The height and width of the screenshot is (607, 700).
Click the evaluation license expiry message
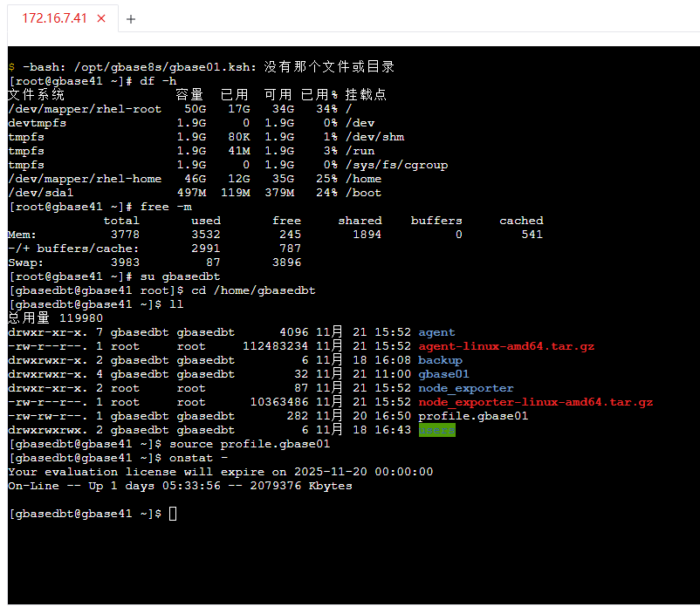click(x=220, y=472)
